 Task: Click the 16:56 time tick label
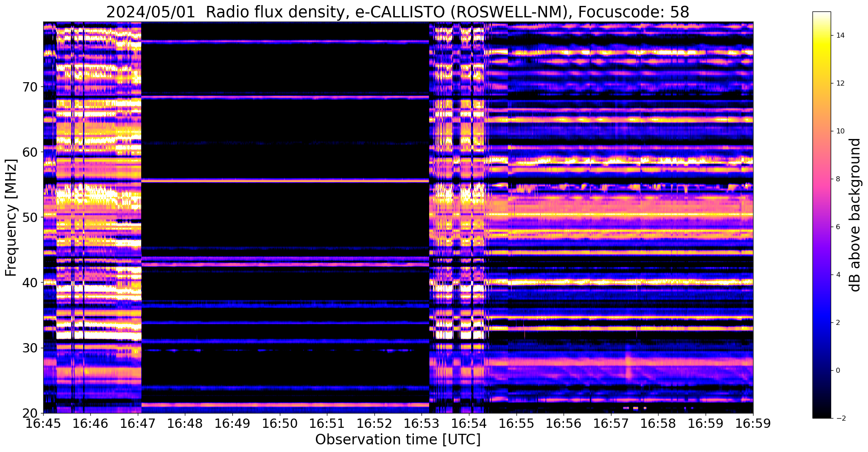point(564,424)
